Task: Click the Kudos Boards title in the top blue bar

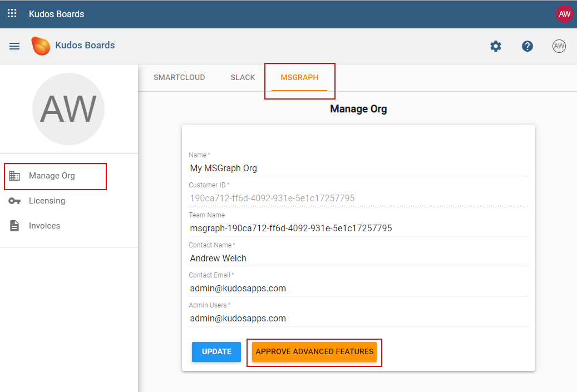Action: coord(57,14)
